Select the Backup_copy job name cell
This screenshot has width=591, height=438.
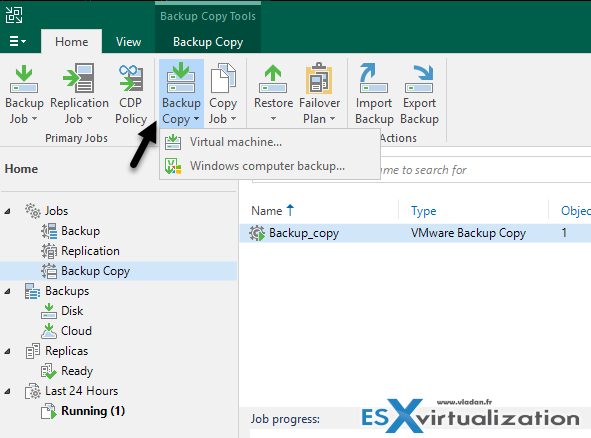click(304, 233)
